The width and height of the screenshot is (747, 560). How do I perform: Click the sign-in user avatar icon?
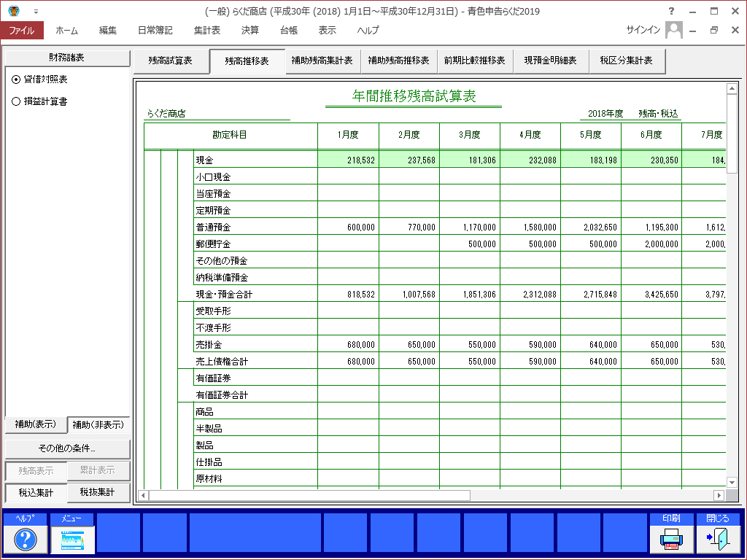click(x=673, y=30)
